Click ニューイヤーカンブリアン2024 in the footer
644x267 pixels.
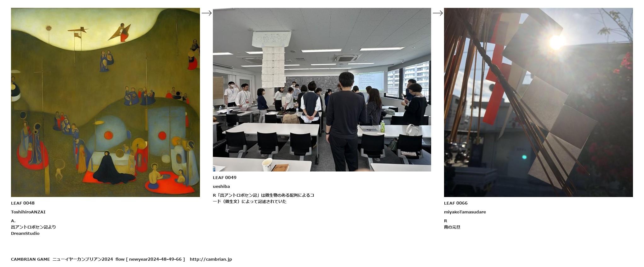[x=83, y=259]
